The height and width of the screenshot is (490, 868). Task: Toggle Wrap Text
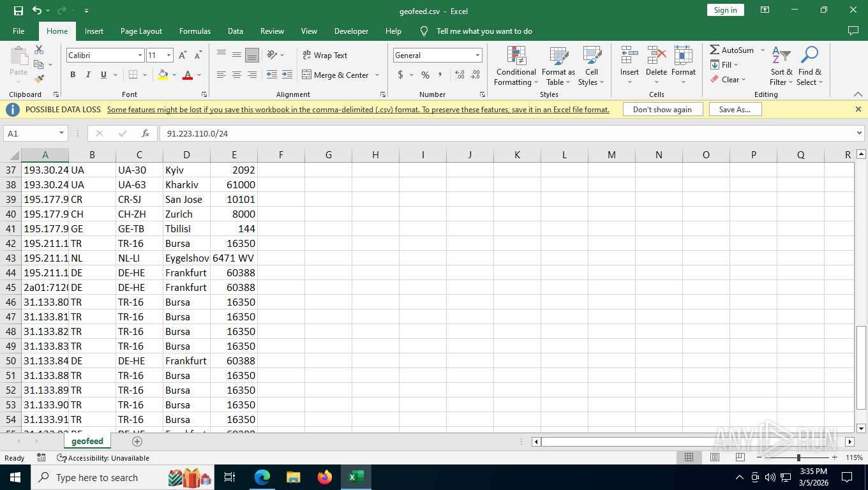325,55
